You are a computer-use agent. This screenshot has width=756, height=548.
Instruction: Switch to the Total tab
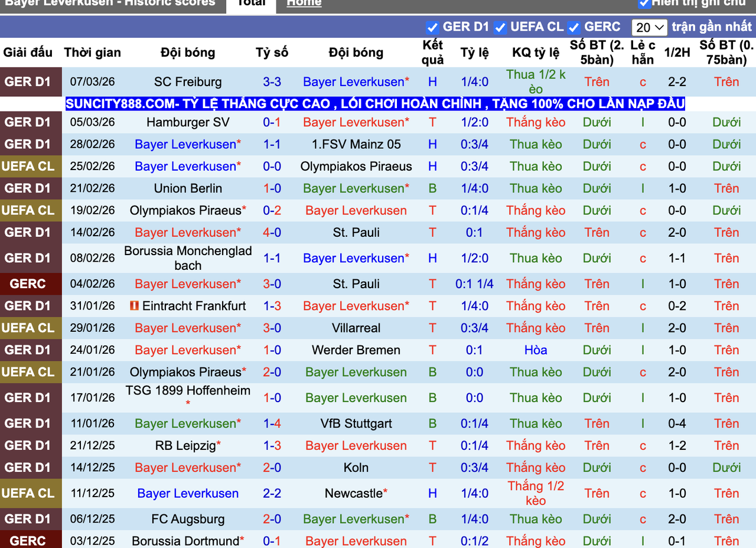[250, 4]
